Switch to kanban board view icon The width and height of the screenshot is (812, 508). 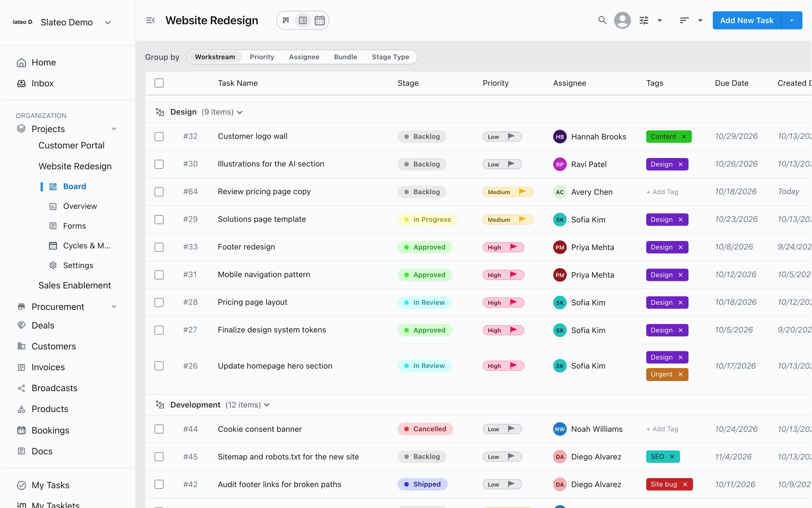coord(286,21)
